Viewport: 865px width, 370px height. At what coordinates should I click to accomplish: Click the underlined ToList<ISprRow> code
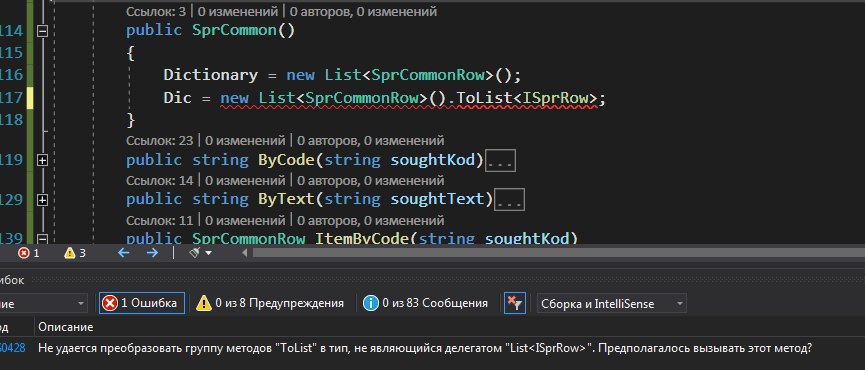(x=528, y=98)
